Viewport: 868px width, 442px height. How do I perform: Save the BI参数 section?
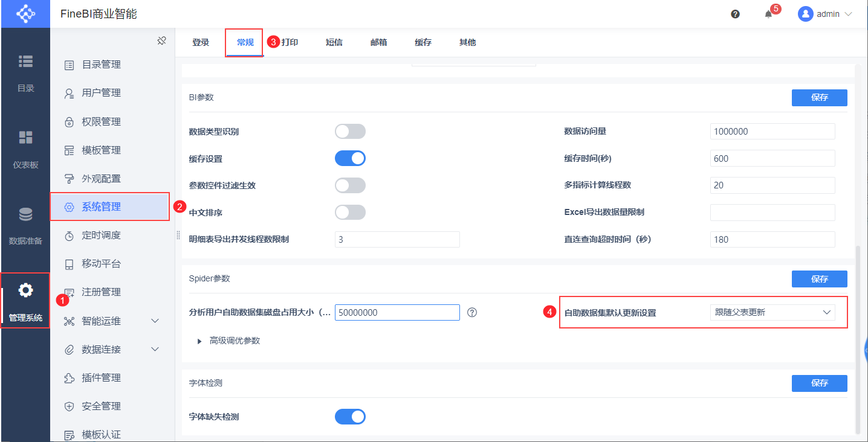click(x=820, y=98)
